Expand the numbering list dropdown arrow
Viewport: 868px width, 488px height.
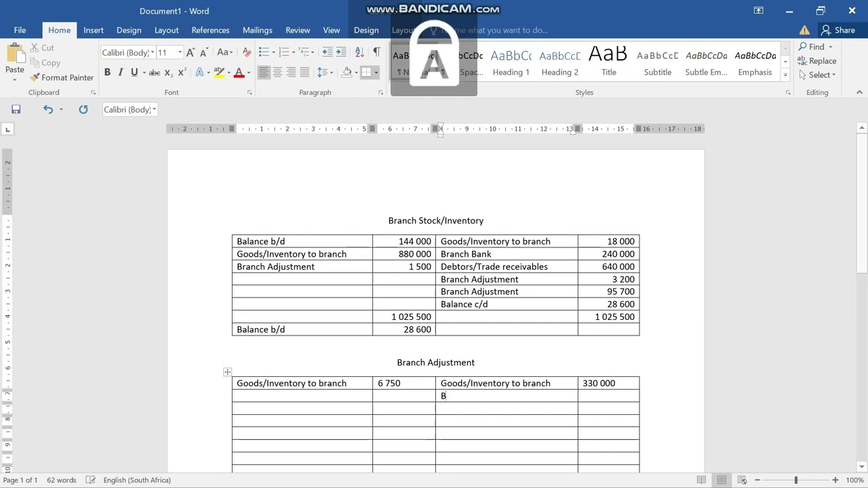[294, 52]
